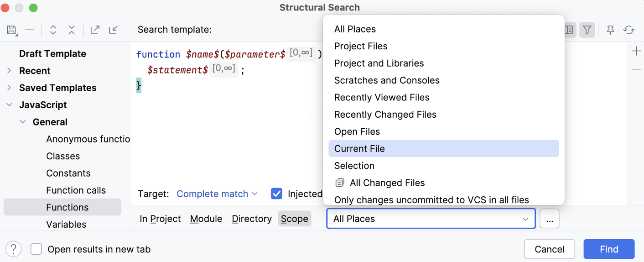This screenshot has height=262, width=644.
Task: Click the Find button
Action: coord(608,249)
